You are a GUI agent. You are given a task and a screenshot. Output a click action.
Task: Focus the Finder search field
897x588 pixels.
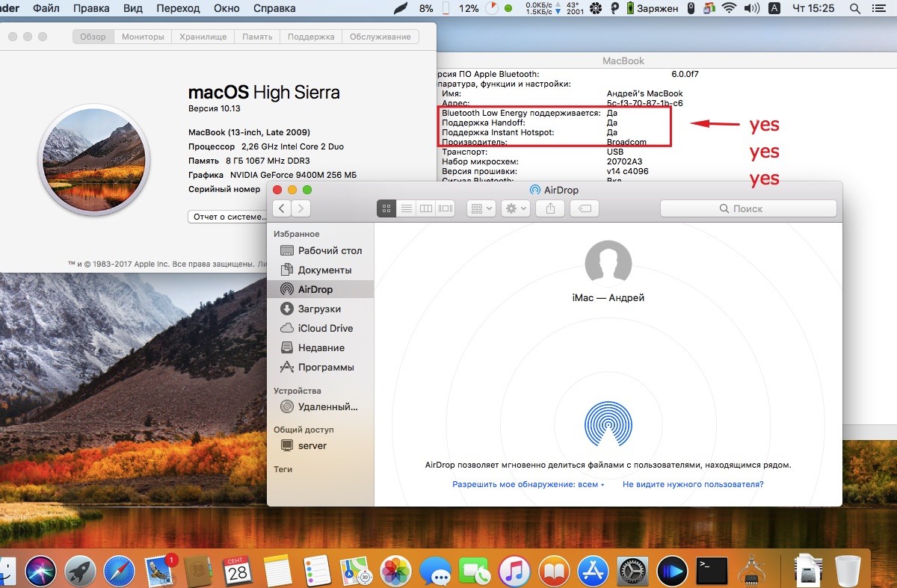[x=748, y=208]
